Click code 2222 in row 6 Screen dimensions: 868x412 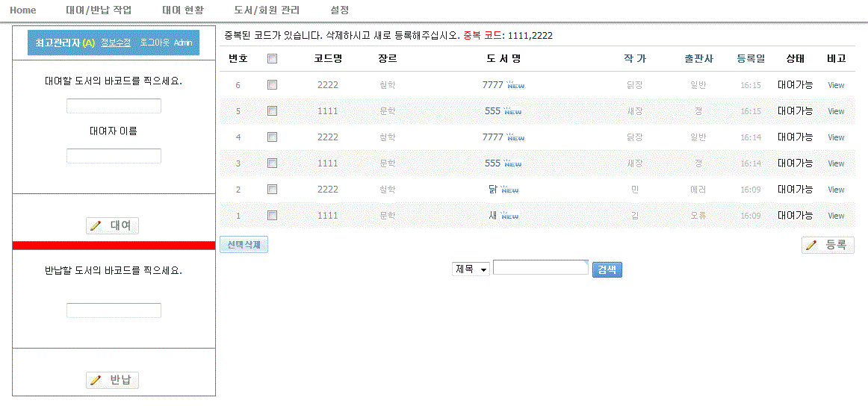click(328, 85)
